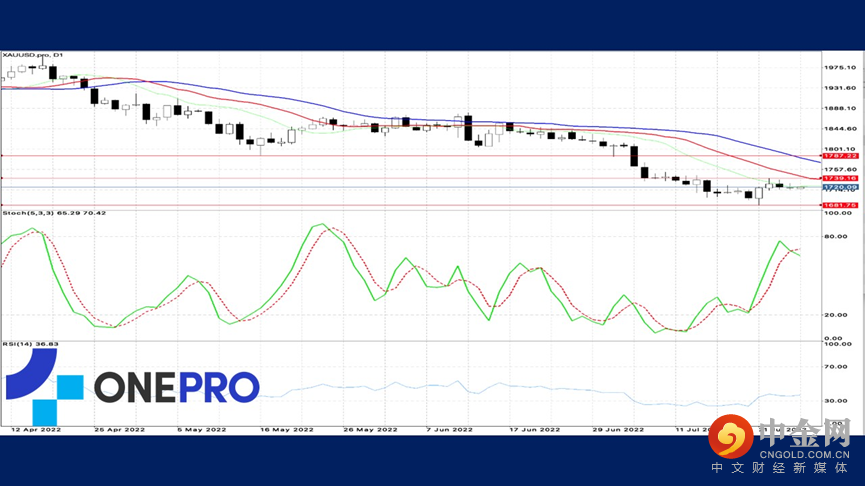The width and height of the screenshot is (865, 486).
Task: Click the 29 Jun 2022 date label
Action: pos(618,430)
